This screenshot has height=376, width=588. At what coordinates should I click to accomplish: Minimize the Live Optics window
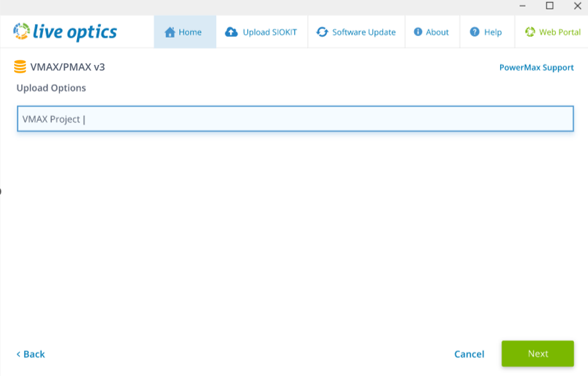click(523, 6)
